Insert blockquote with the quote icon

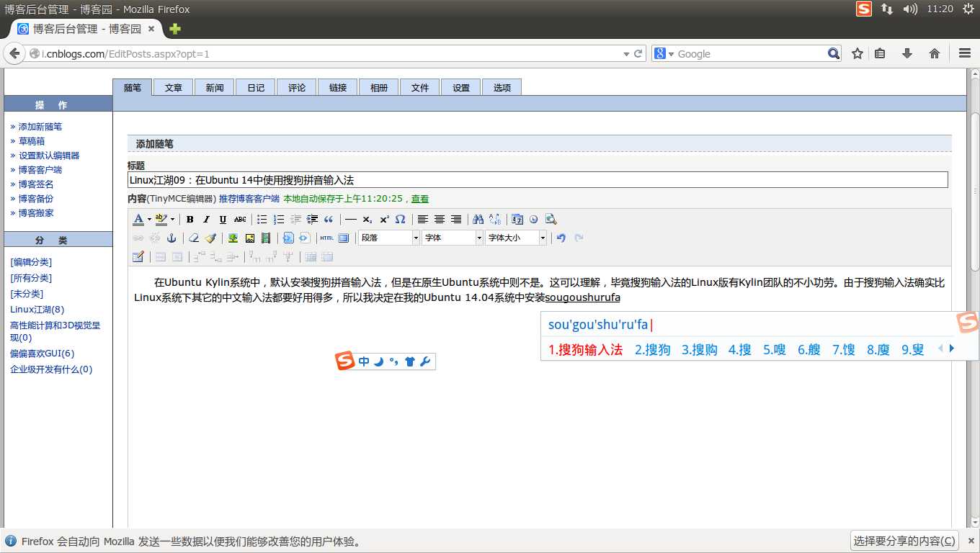tap(329, 220)
